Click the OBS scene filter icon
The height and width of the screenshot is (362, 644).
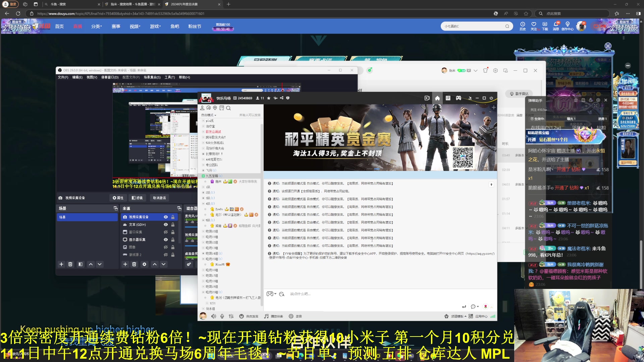coord(80,264)
